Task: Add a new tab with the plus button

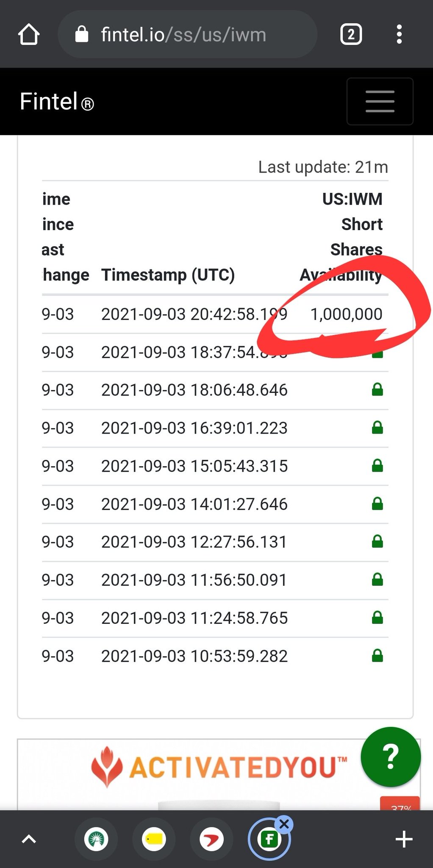Action: (x=404, y=839)
